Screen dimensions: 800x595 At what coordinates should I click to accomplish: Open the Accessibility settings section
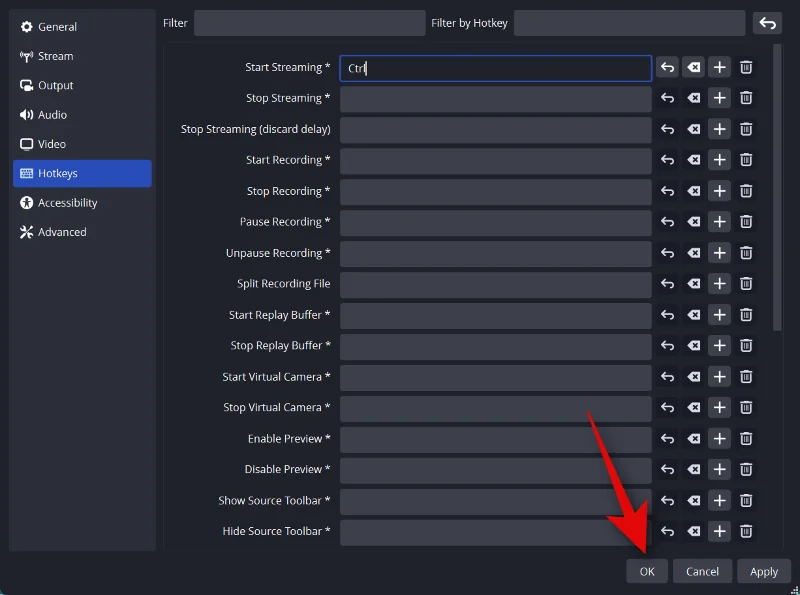tap(82, 203)
